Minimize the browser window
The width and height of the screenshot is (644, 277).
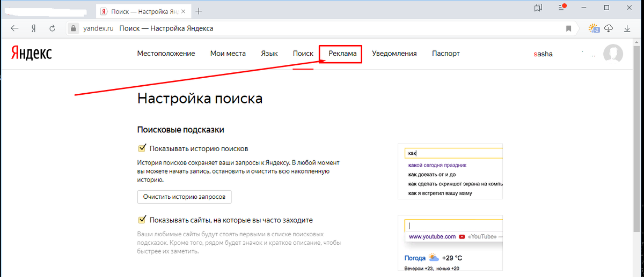tap(584, 8)
